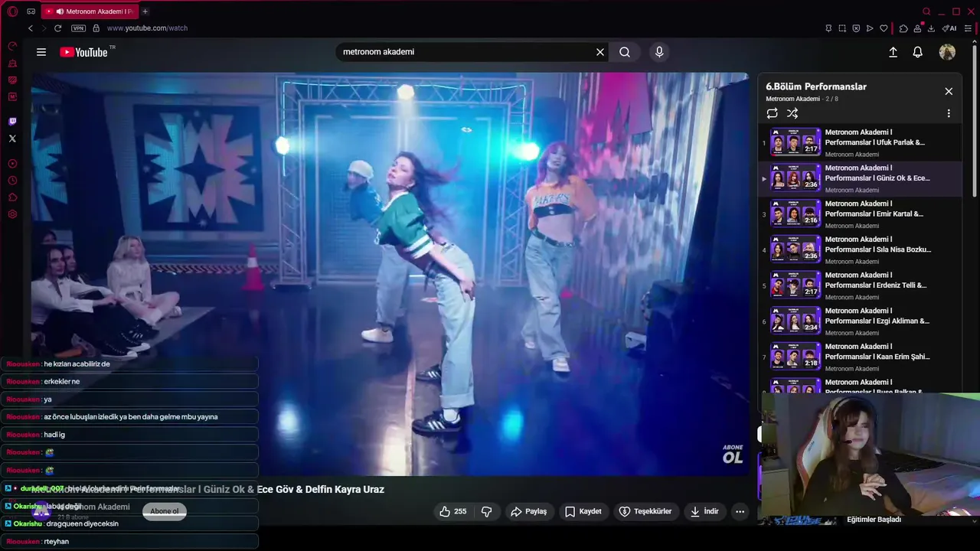Open browser downloads icon
Screen dimensions: 980x551
[931, 28]
